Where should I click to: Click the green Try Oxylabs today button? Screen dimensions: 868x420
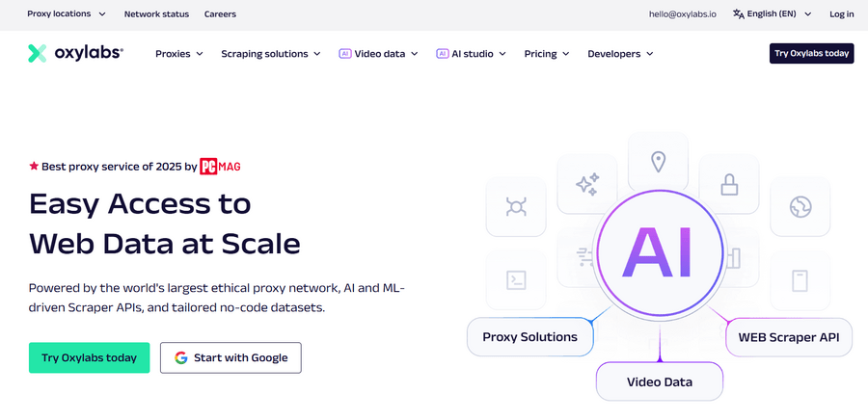89,357
